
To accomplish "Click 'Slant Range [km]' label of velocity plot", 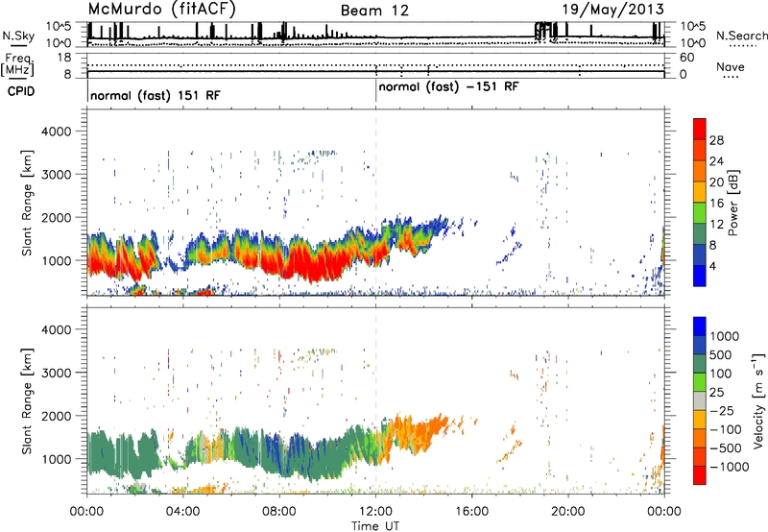I will (x=27, y=400).
